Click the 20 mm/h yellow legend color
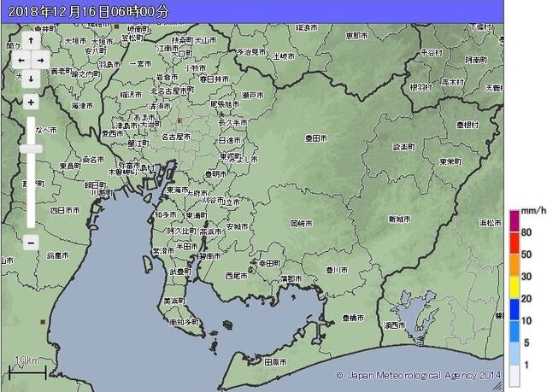Image resolution: width=547 pixels, height=392 pixels. tap(515, 288)
